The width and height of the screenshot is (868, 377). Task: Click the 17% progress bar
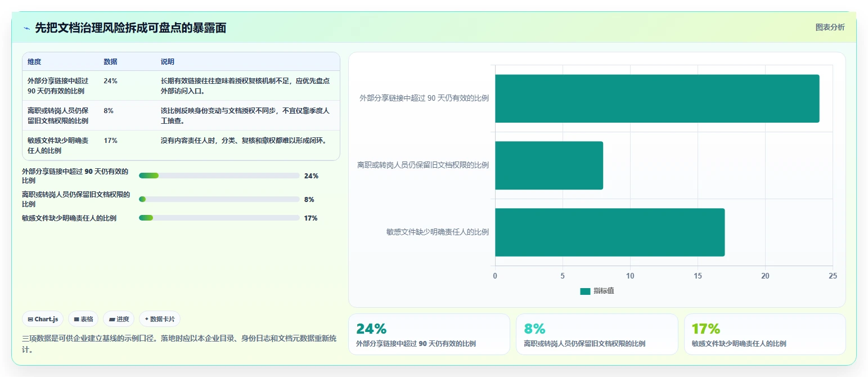219,218
